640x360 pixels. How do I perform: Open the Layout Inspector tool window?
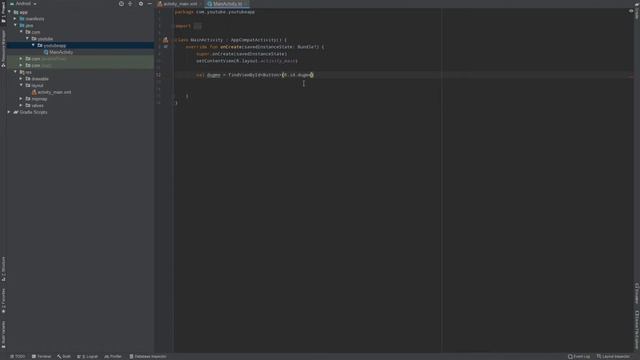613,356
